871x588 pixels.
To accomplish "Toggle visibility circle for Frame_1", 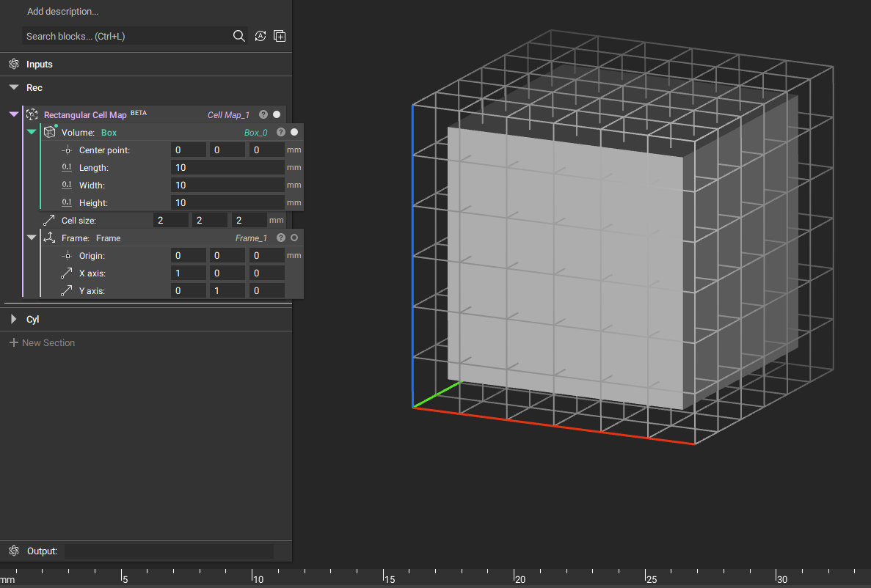I will [294, 238].
